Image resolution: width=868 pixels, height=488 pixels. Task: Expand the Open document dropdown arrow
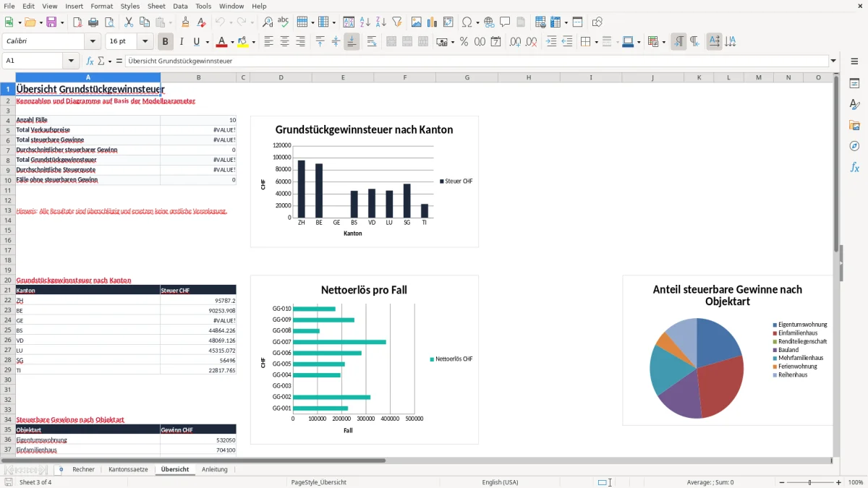click(39, 22)
